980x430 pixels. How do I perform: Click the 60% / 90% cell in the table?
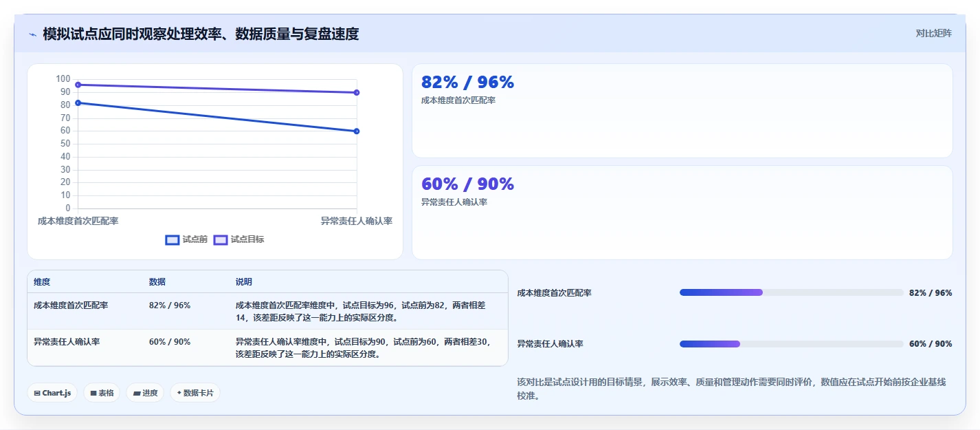point(170,342)
